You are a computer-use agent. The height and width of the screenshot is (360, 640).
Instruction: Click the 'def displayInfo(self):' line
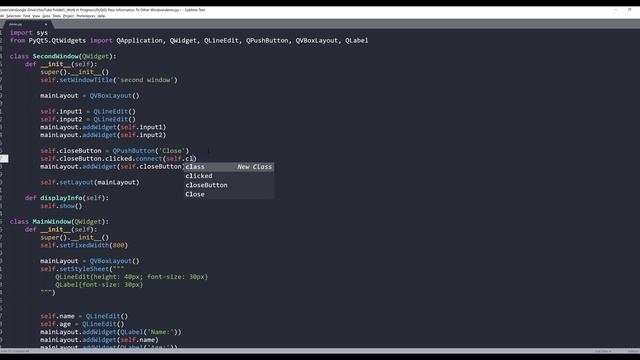pos(67,198)
